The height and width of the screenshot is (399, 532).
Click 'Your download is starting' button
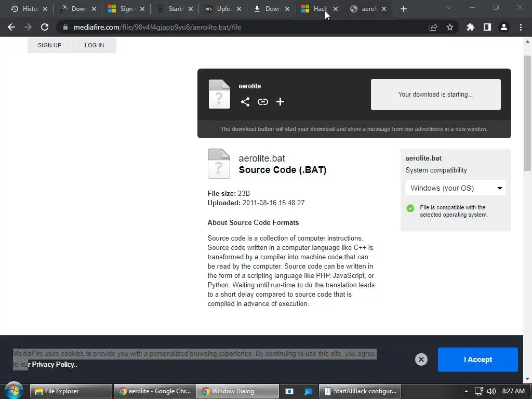tap(436, 95)
